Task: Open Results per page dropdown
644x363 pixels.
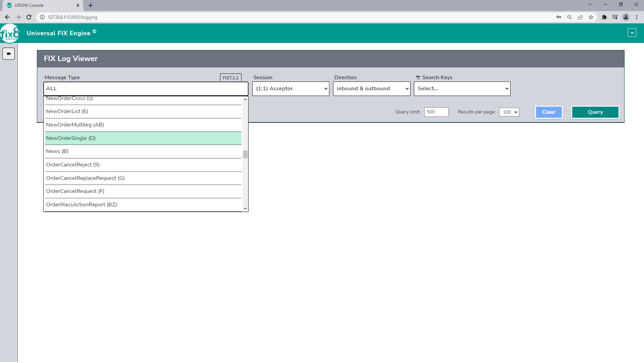Action: click(x=509, y=112)
